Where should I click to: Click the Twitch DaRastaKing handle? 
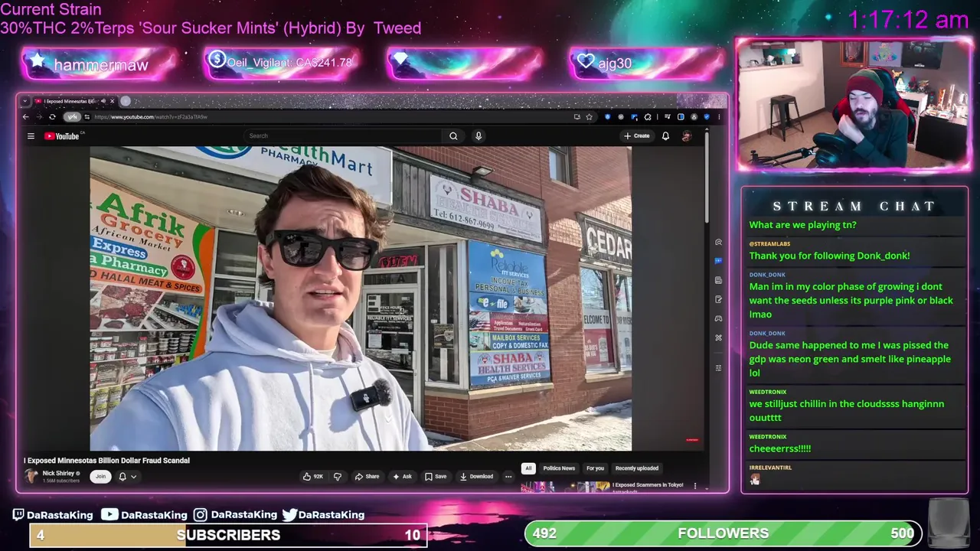(x=53, y=515)
